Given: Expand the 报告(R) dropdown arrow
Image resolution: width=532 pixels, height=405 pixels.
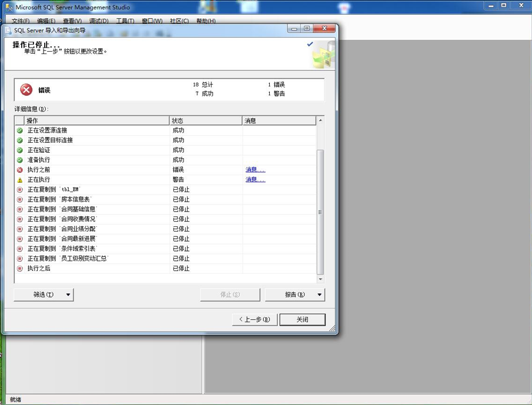Looking at the screenshot, I should coord(319,294).
